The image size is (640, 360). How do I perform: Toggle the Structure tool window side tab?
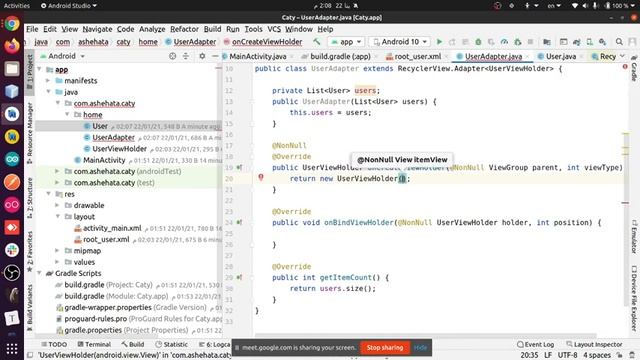click(x=30, y=198)
